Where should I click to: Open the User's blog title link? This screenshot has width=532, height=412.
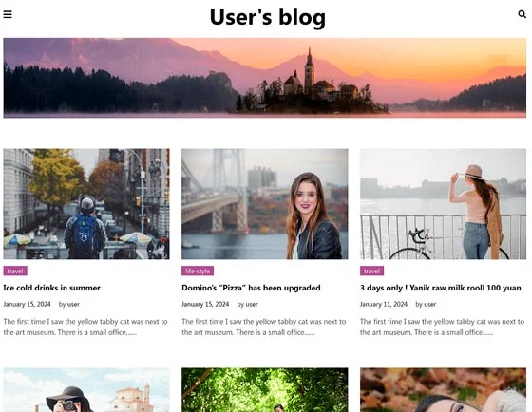click(267, 17)
